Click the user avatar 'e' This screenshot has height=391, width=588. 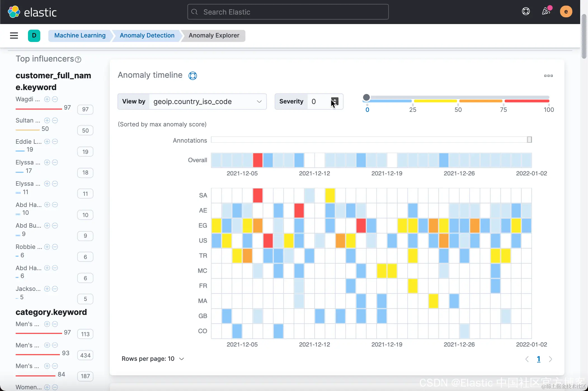tap(566, 11)
